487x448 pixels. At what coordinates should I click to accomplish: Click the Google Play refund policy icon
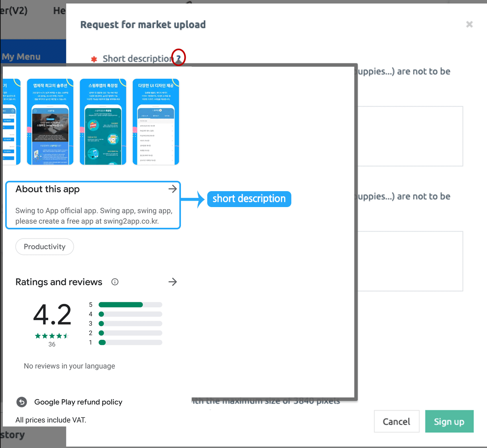pos(22,402)
